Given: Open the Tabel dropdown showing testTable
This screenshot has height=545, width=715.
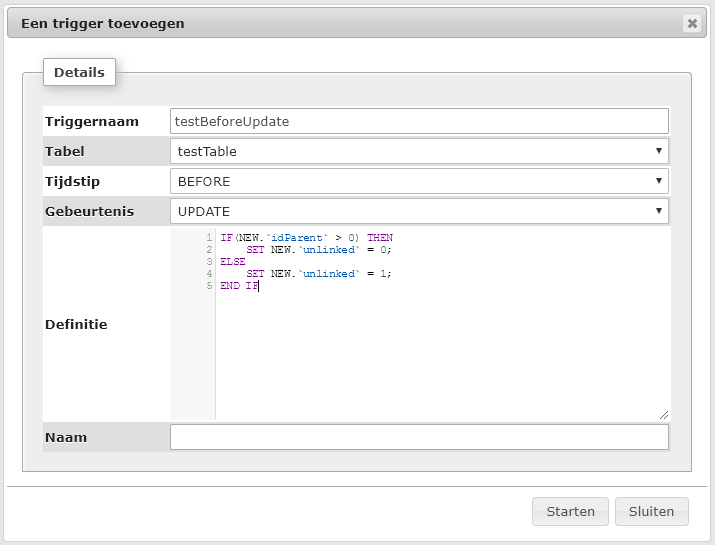Looking at the screenshot, I should point(419,151).
